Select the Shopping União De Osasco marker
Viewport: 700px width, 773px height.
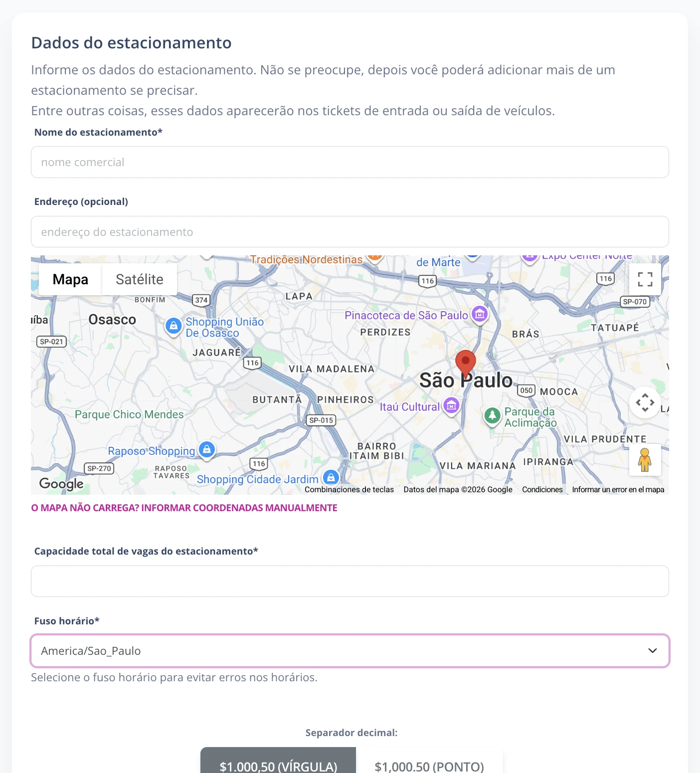[174, 327]
